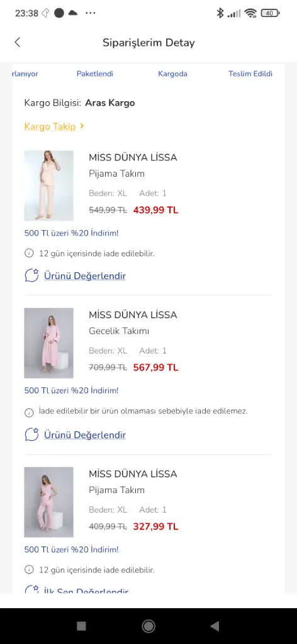297x644 pixels.
Task: Tap review bubble icon for Gecelik Takımı
Action: point(31,435)
